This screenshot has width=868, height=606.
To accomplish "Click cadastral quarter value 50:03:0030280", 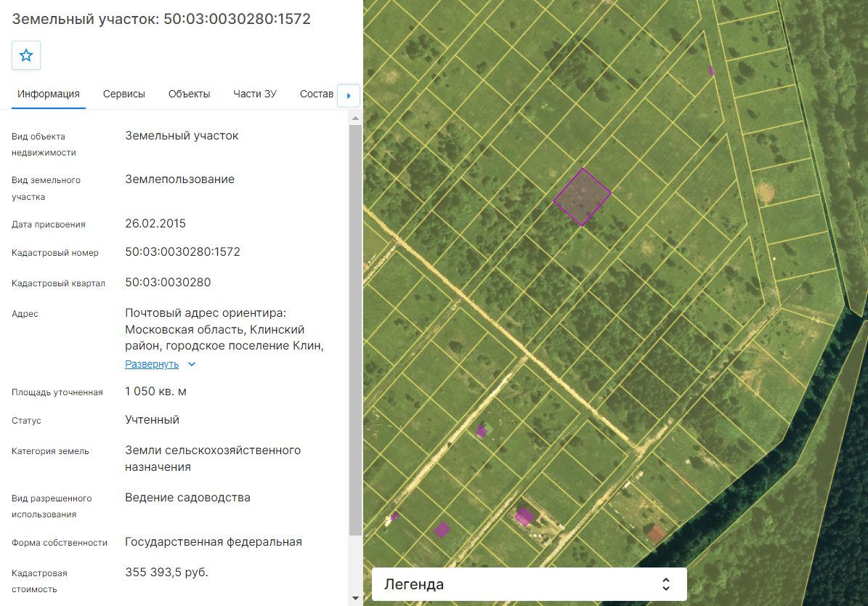I will click(168, 282).
